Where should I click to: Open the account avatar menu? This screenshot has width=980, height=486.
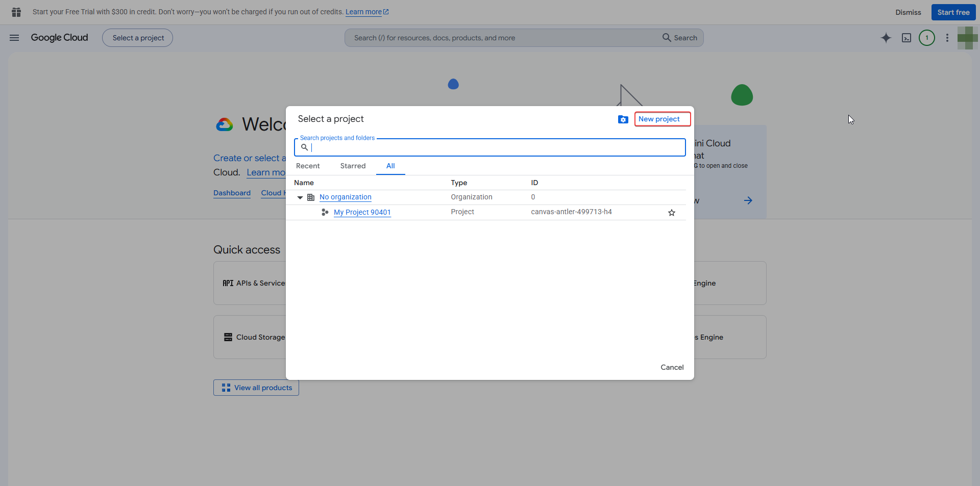pos(967,38)
